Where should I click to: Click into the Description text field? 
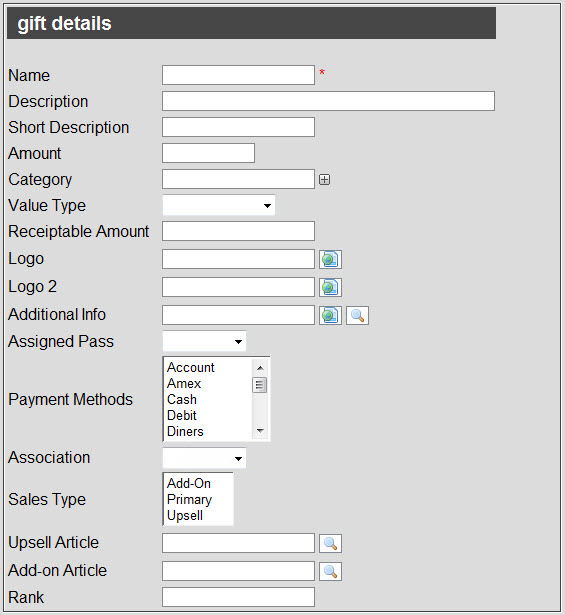tap(328, 101)
